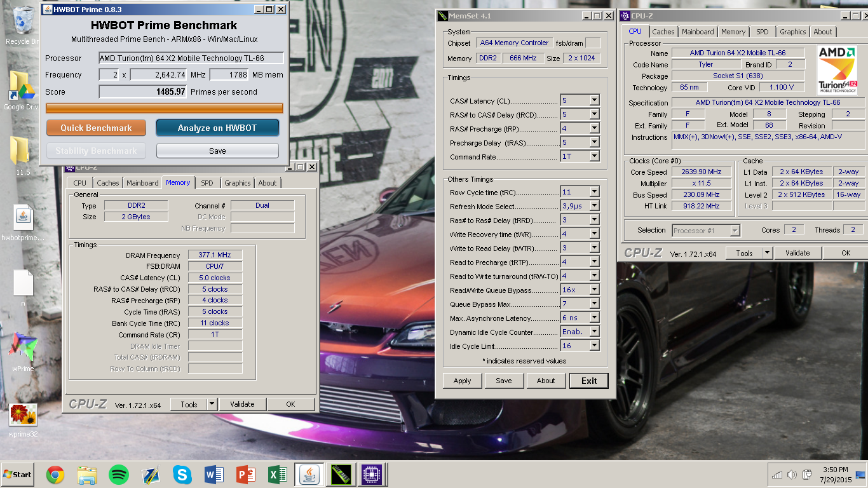Click the Processor name field in HWBOT Prime
The image size is (868, 488).
click(x=191, y=58)
